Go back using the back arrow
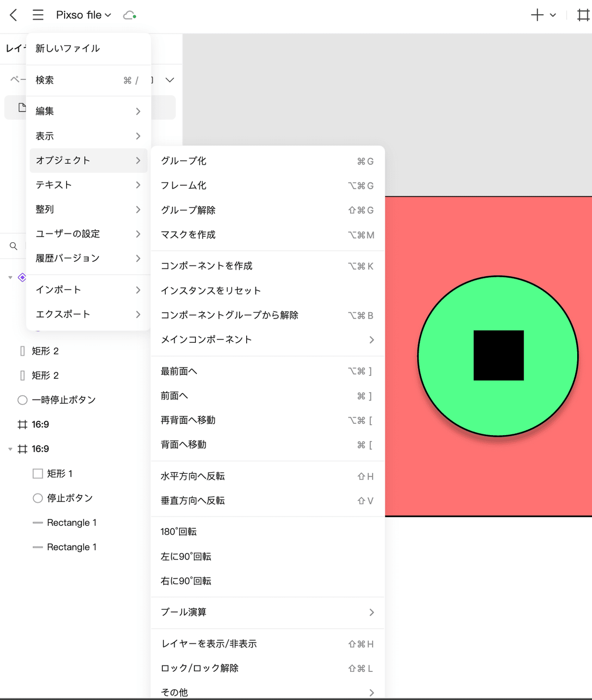Viewport: 592px width, 700px height. click(x=14, y=15)
